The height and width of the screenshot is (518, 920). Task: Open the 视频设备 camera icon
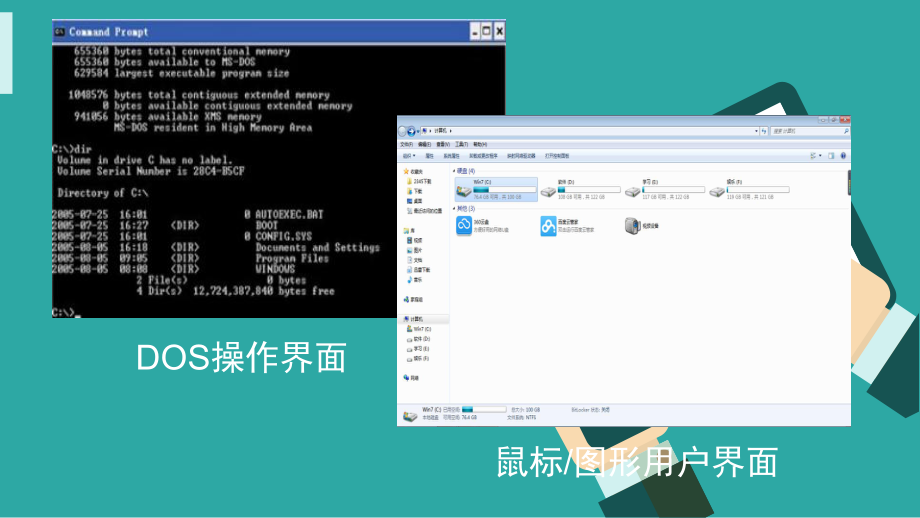pyautogui.click(x=632, y=226)
